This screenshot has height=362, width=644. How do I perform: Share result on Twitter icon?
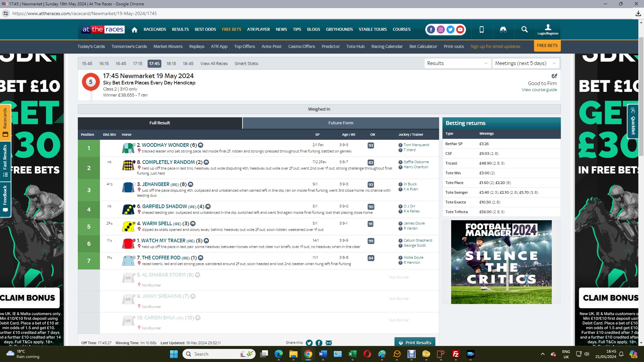pyautogui.click(x=309, y=343)
